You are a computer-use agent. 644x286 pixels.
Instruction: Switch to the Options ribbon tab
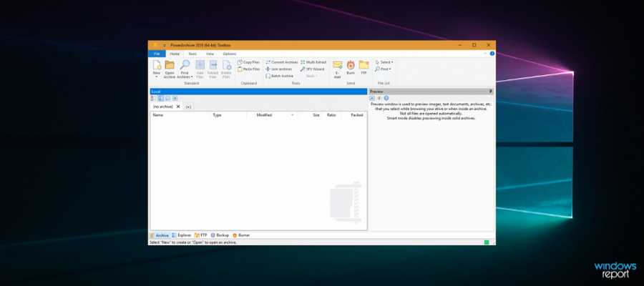230,54
